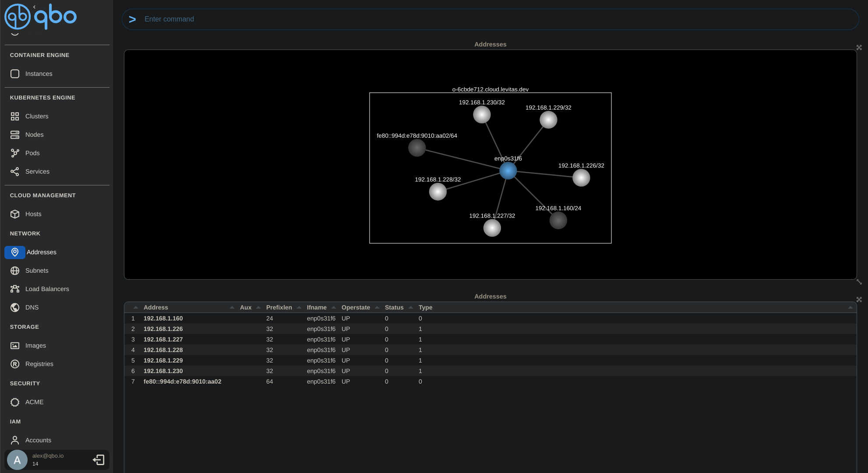Click the logout icon beside alex@qbo.io

click(99, 460)
